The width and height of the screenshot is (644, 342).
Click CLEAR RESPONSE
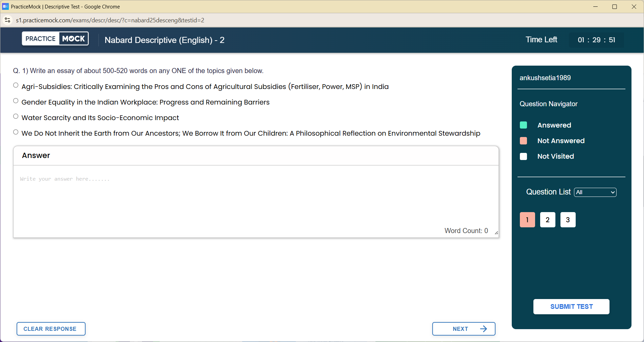pyautogui.click(x=51, y=328)
